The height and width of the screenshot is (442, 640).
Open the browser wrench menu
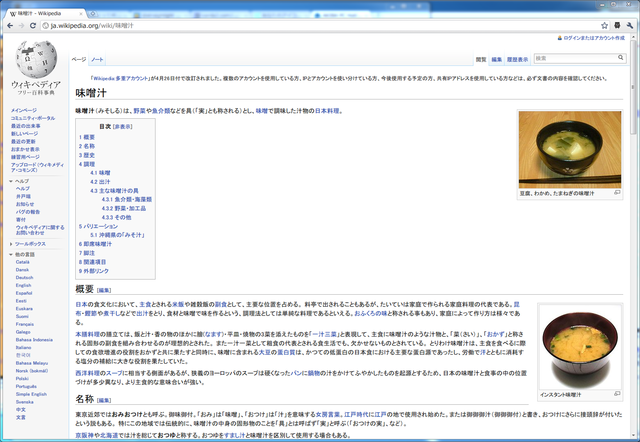pyautogui.click(x=630, y=25)
